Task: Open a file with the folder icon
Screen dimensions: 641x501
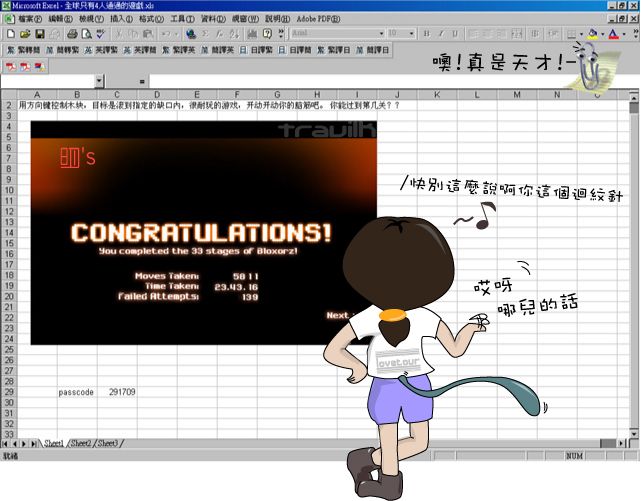Action: [x=25, y=34]
